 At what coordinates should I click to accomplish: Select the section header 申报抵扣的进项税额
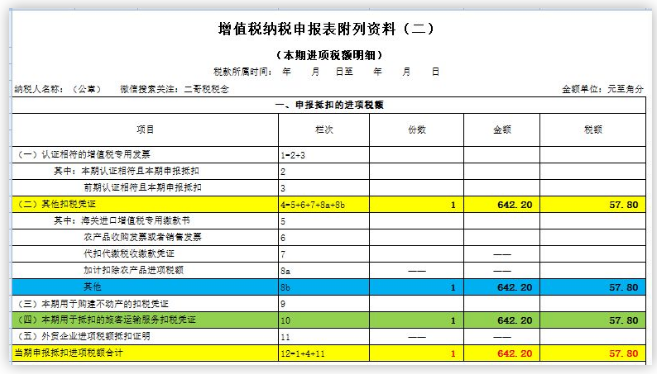pos(329,105)
